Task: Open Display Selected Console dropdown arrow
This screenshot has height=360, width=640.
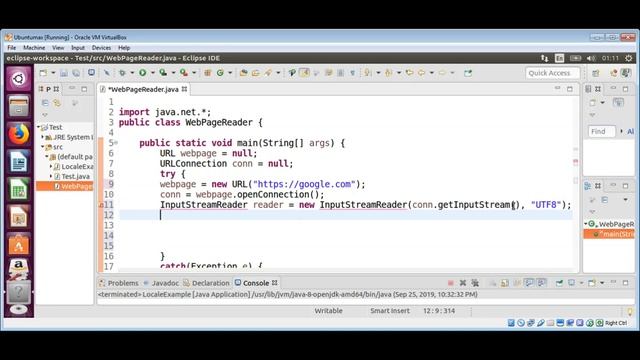Action: (582, 283)
